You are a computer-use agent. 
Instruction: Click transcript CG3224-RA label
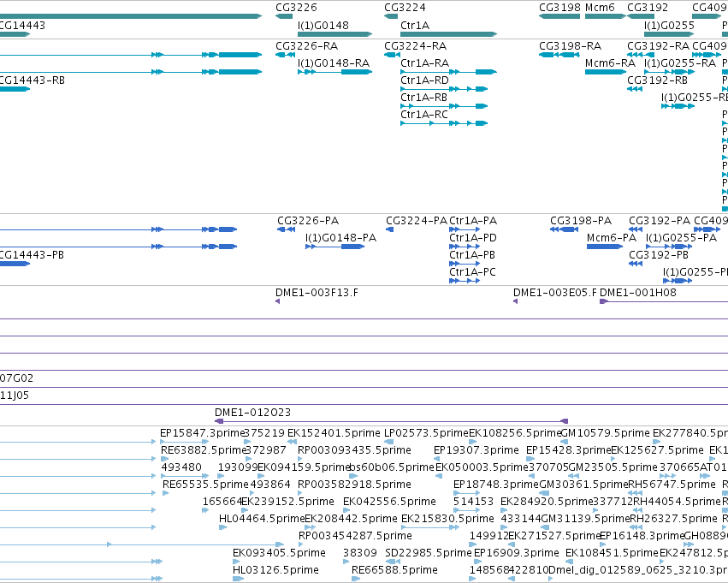pos(416,46)
